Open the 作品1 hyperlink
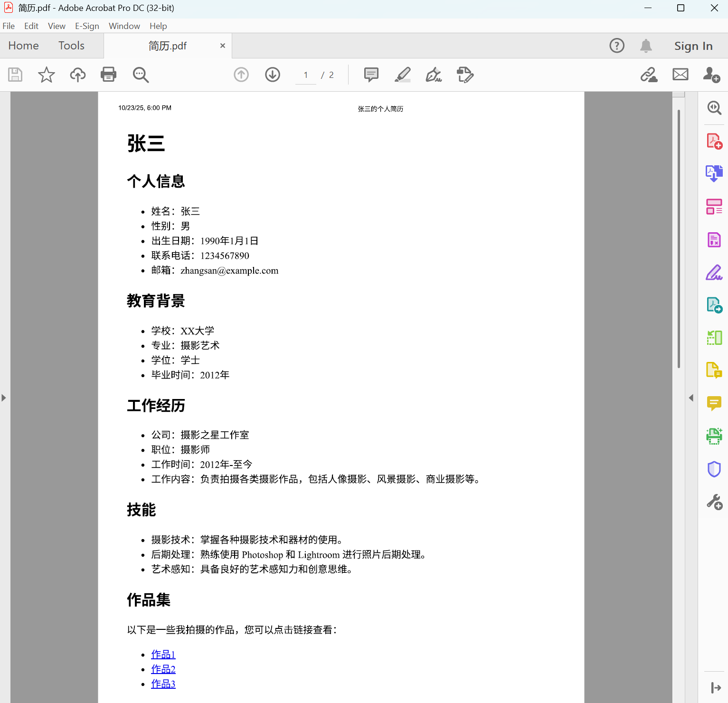 click(x=163, y=655)
